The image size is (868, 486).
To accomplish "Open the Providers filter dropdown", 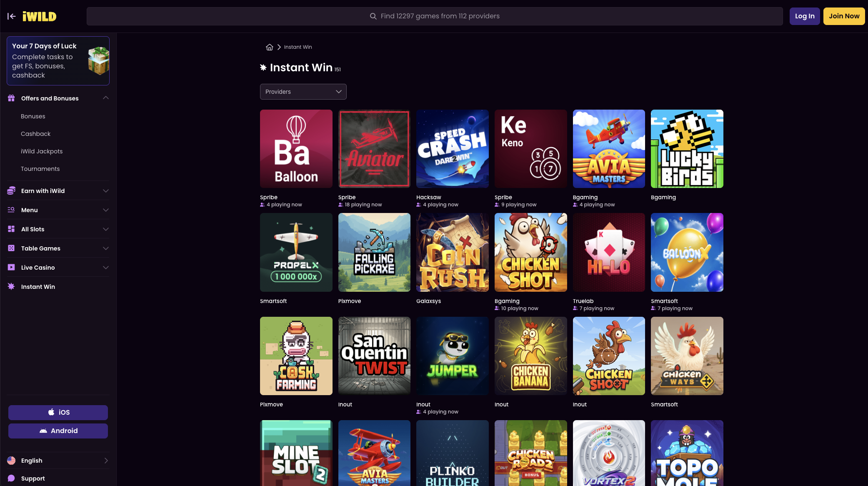I will pos(303,92).
